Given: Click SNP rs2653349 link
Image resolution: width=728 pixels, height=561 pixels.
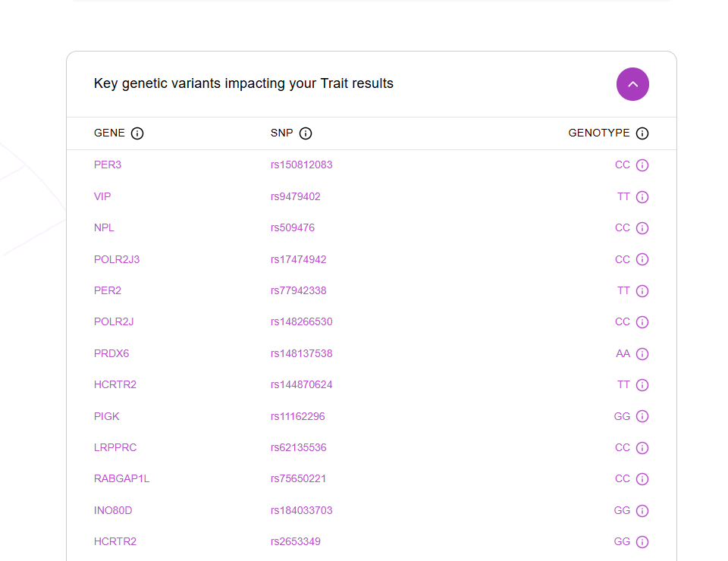Looking at the screenshot, I should click(x=296, y=541).
